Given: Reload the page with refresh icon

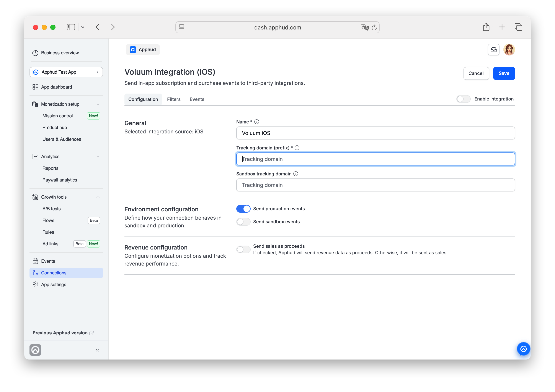Looking at the screenshot, I should click(374, 28).
